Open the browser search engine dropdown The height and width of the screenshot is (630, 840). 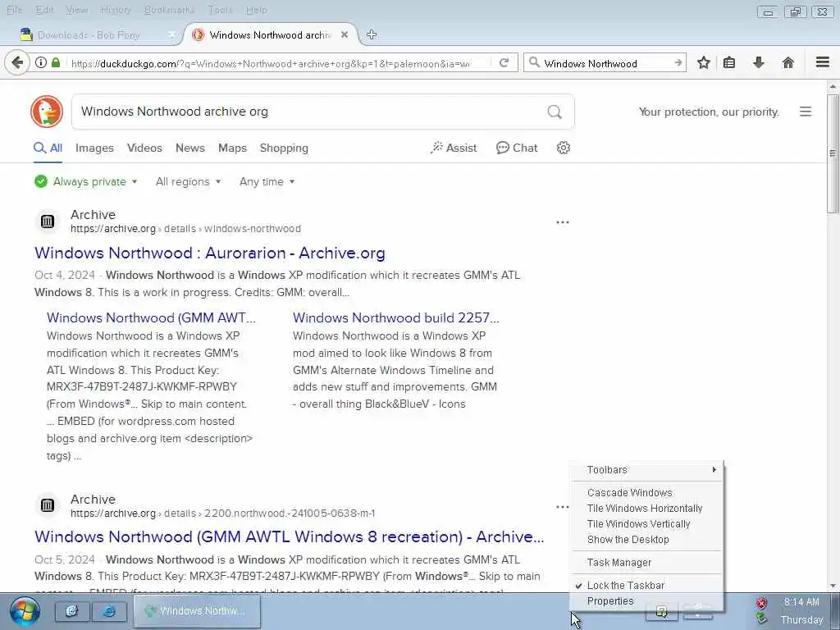[x=534, y=62]
